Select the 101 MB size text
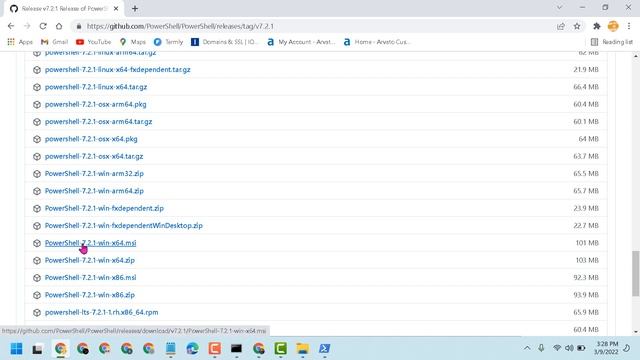Image resolution: width=640 pixels, height=360 pixels. click(587, 243)
